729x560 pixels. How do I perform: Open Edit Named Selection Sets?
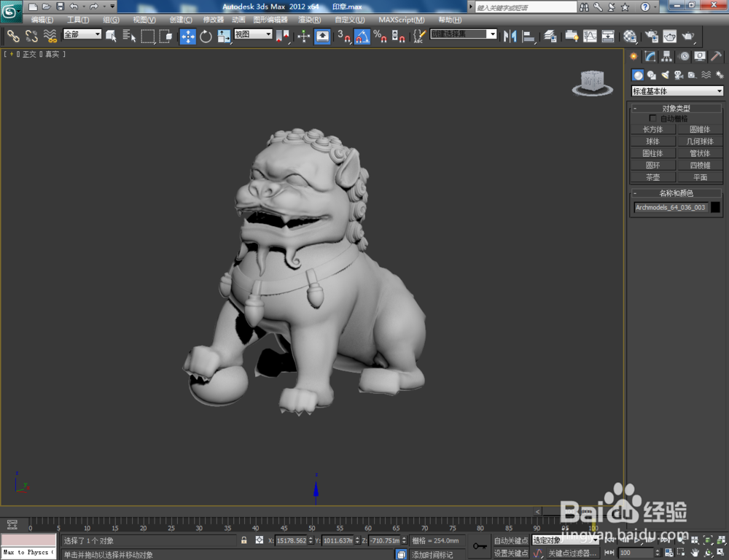(419, 36)
